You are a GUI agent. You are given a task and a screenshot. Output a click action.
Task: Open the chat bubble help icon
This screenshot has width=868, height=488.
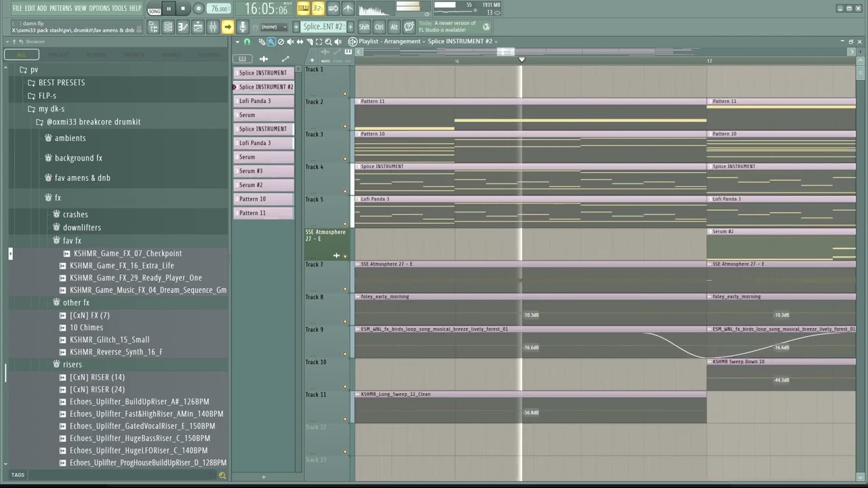coord(409,27)
